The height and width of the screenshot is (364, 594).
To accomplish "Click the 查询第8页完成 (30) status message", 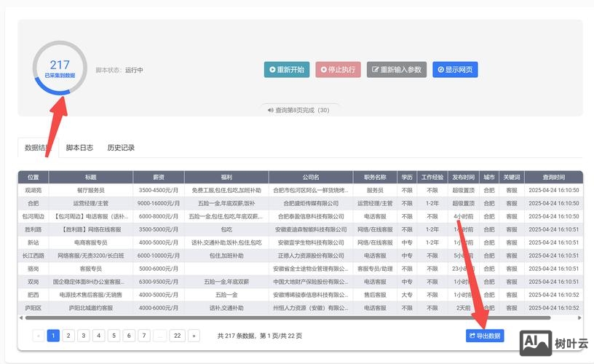I will [x=302, y=110].
